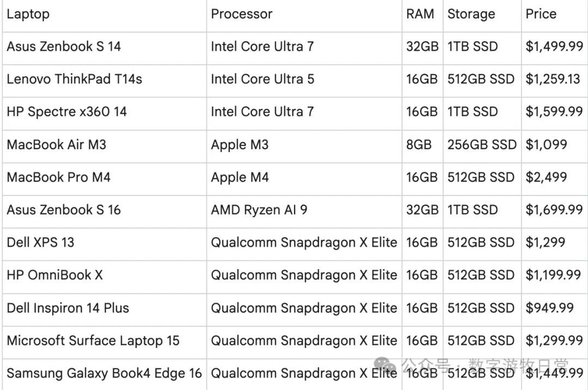Click the Asus Zenbook S 16 cell
Viewport: 588px width, 390px height.
pyautogui.click(x=64, y=210)
